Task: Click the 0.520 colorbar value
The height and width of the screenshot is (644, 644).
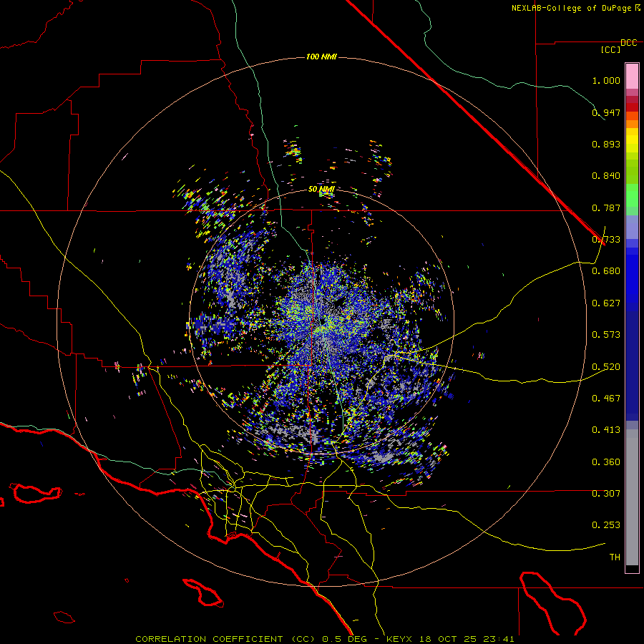Action: 606,367
